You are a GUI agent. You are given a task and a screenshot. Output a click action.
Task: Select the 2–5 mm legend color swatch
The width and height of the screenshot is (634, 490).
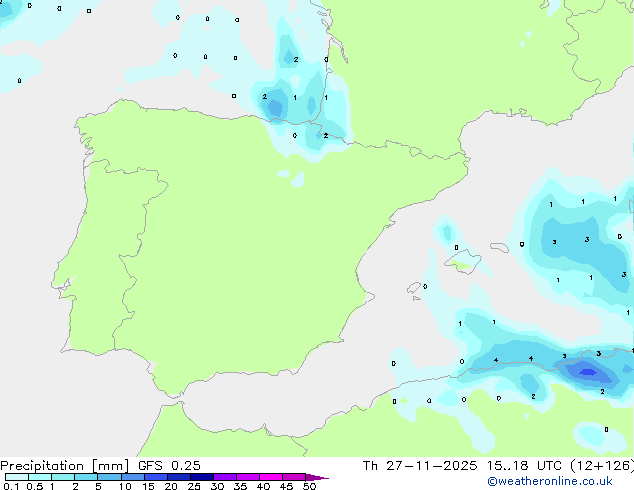coord(86,477)
